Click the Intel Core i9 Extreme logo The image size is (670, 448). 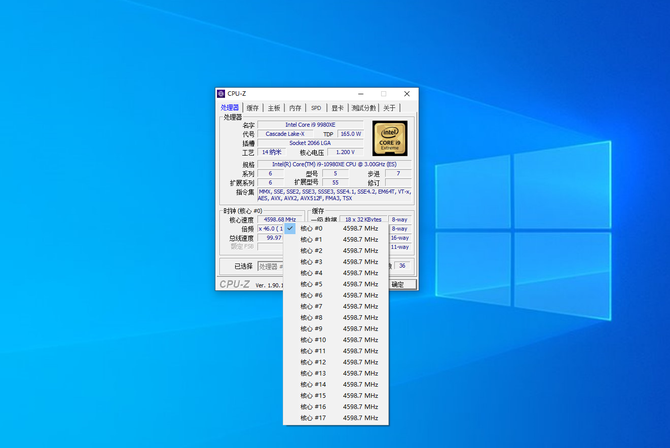tap(390, 138)
